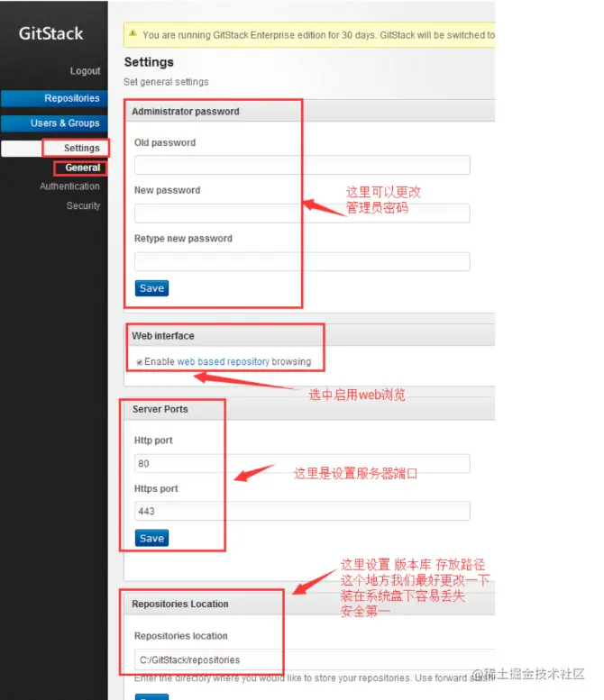Viewport: 604px width, 700px height.
Task: Go to Authentication settings
Action: (x=69, y=186)
